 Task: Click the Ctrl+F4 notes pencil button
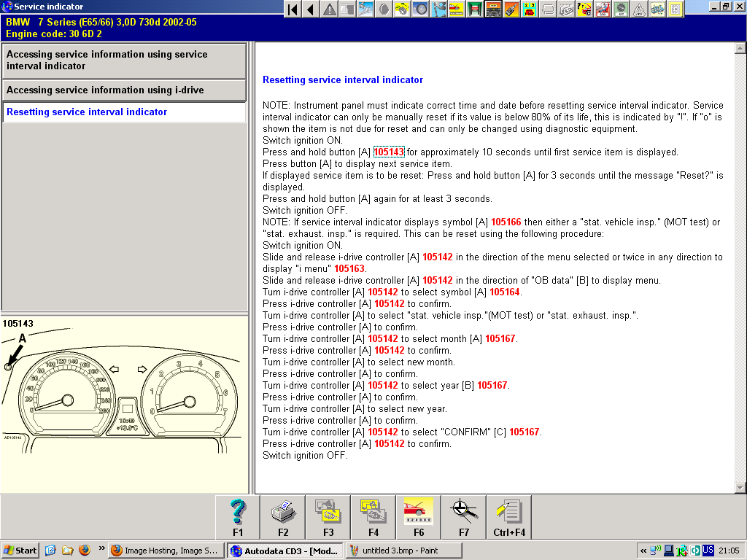[509, 518]
